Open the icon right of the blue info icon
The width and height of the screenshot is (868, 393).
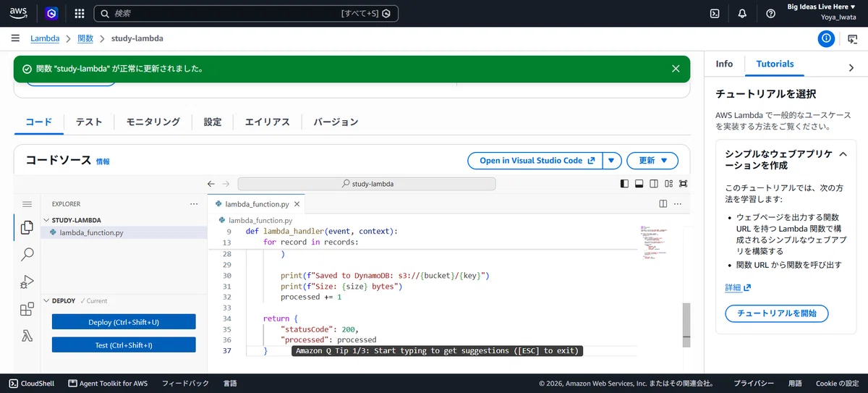point(853,39)
